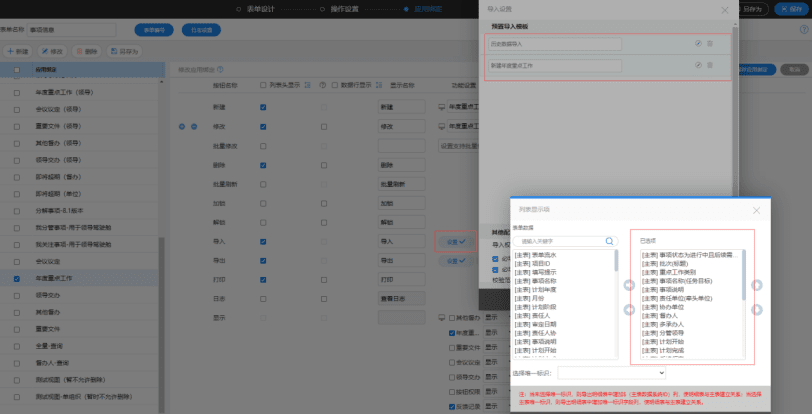Click the 表单数据 list scrollbar

click(x=616, y=261)
